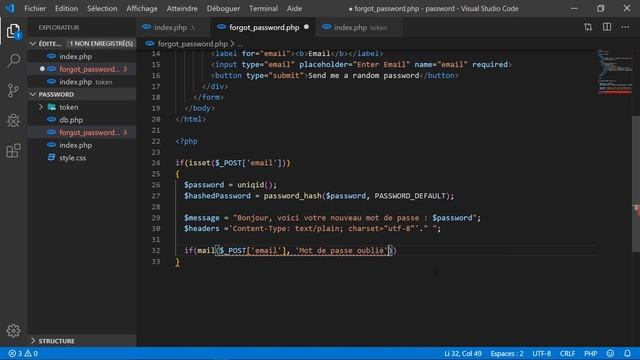Screen dimensions: 640x360
Task: Click the Li 32, Col 49 indicator
Action: (463, 353)
